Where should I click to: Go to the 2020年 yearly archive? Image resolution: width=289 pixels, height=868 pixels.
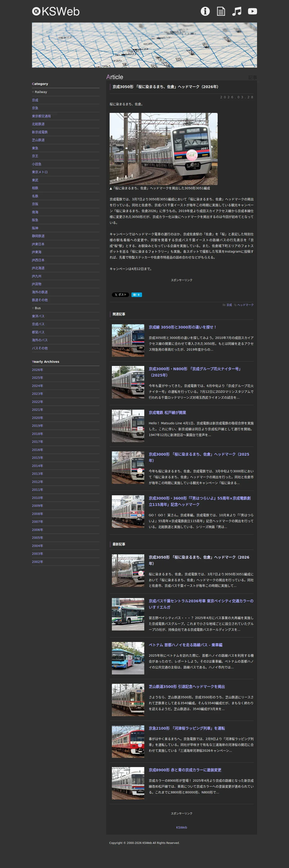pyautogui.click(x=37, y=418)
